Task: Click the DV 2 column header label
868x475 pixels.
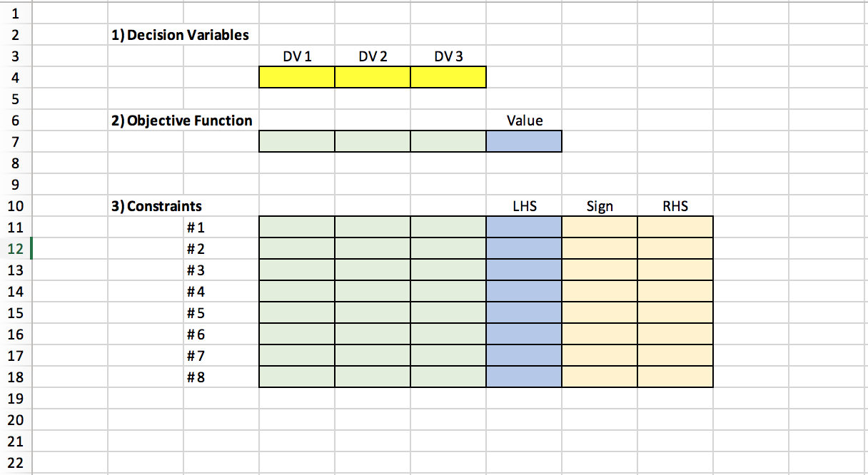Action: point(372,56)
